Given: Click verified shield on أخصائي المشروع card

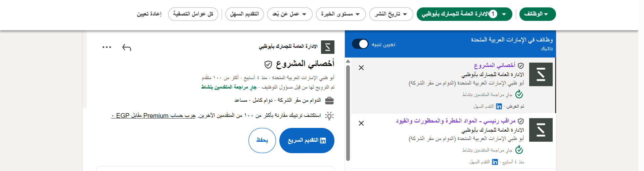Looking at the screenshot, I should click(x=521, y=66).
